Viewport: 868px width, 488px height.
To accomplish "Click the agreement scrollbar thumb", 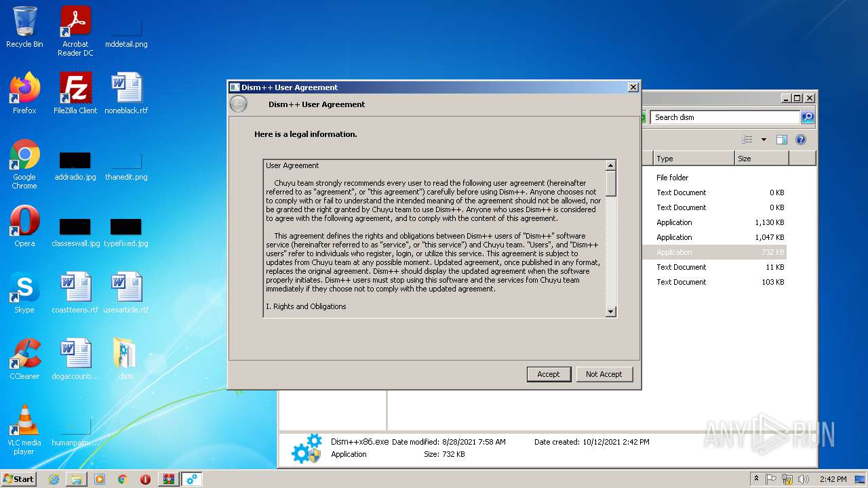I will [610, 184].
